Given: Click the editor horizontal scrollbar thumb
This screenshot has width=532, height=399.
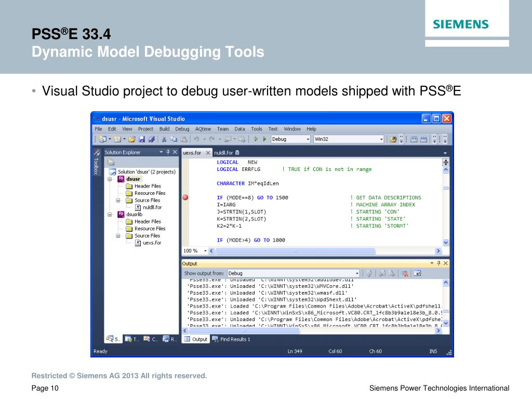Looking at the screenshot, I should coord(296,251).
